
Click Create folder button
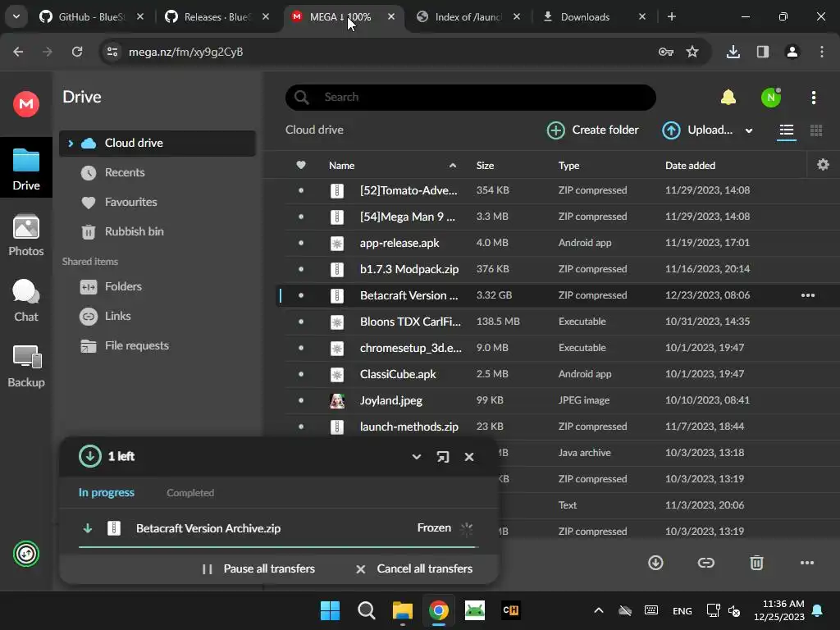592,130
